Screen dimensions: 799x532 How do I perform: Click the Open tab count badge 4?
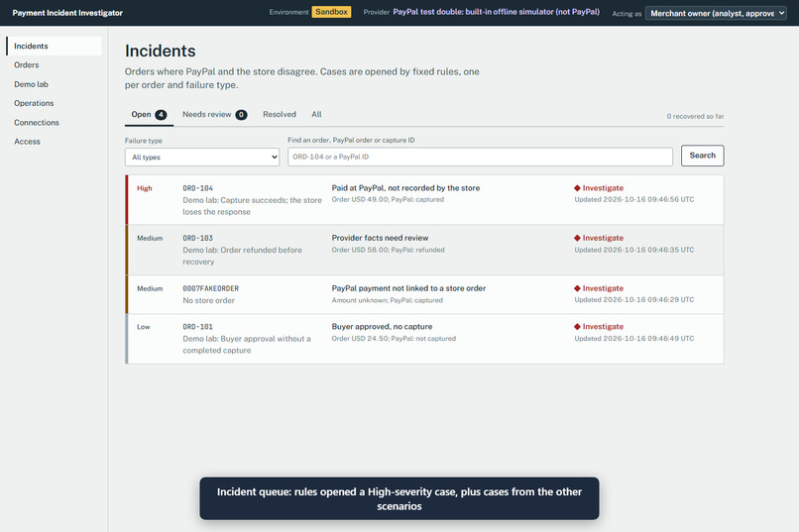161,115
